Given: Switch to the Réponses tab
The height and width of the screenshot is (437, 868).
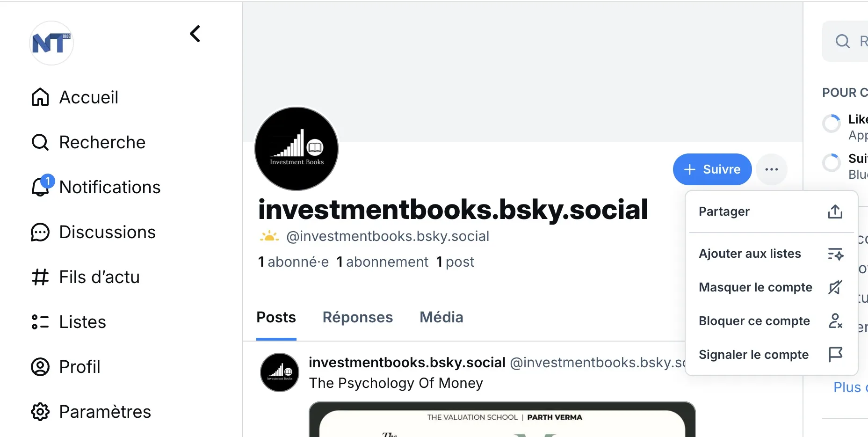Looking at the screenshot, I should pos(358,317).
